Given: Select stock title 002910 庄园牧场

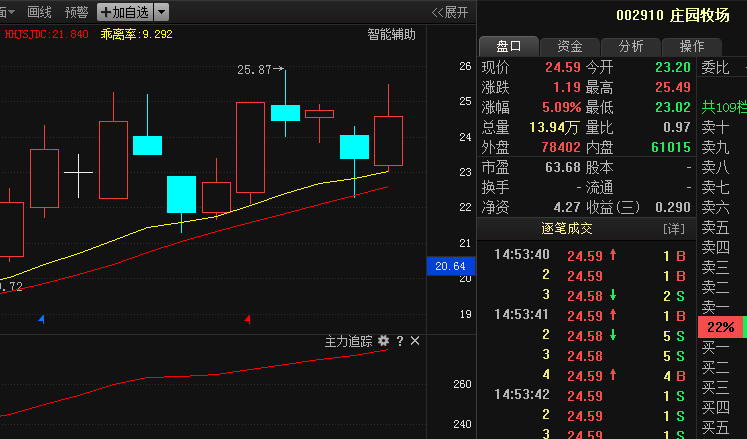Looking at the screenshot, I should [x=672, y=15].
